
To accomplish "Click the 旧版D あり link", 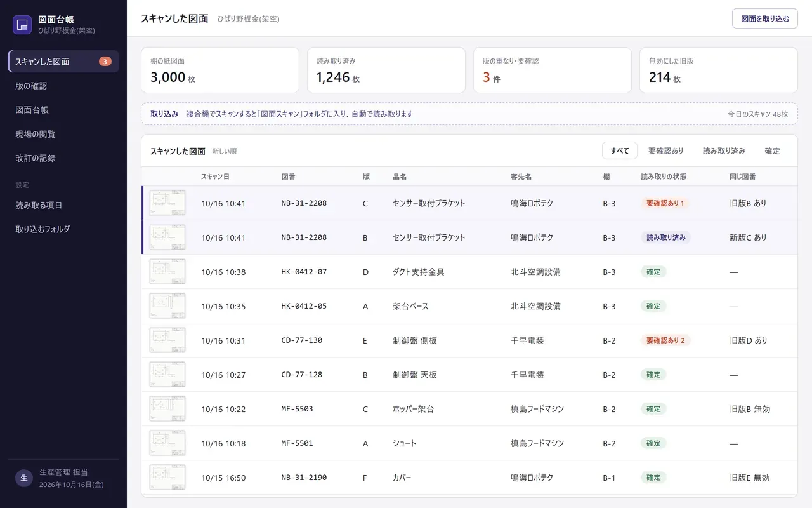I will click(749, 340).
